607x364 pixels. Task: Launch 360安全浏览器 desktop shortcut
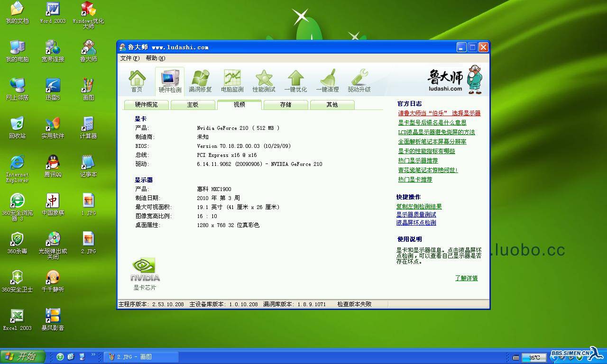pyautogui.click(x=17, y=207)
